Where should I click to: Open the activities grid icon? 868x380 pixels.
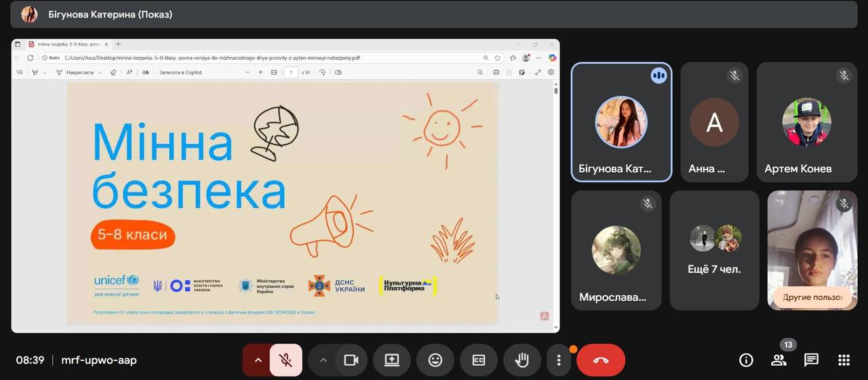844,360
